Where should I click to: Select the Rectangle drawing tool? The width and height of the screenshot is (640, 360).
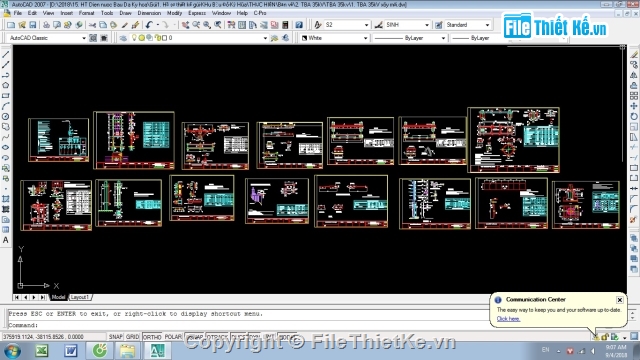(6, 96)
